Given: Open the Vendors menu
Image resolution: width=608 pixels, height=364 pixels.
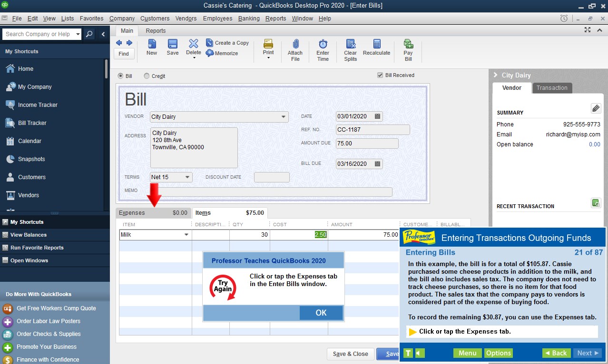Looking at the screenshot, I should pyautogui.click(x=186, y=19).
